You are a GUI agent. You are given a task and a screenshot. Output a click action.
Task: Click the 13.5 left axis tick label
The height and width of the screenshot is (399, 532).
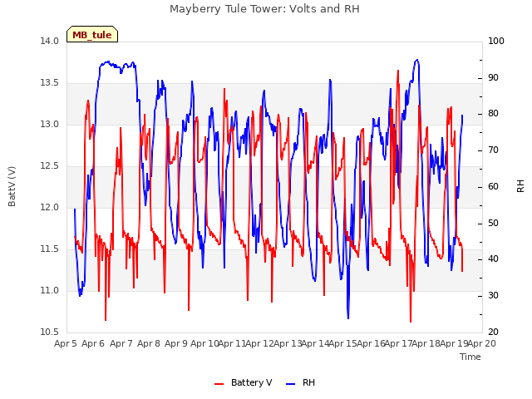[x=49, y=83]
